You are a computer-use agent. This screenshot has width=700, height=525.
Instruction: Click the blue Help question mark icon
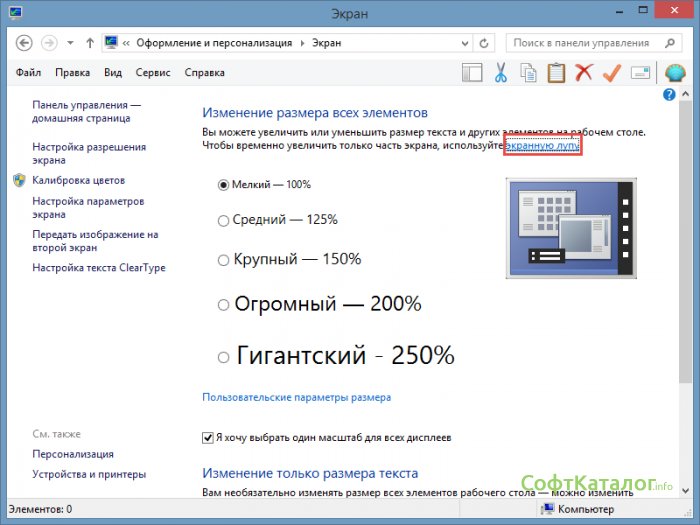tap(669, 94)
